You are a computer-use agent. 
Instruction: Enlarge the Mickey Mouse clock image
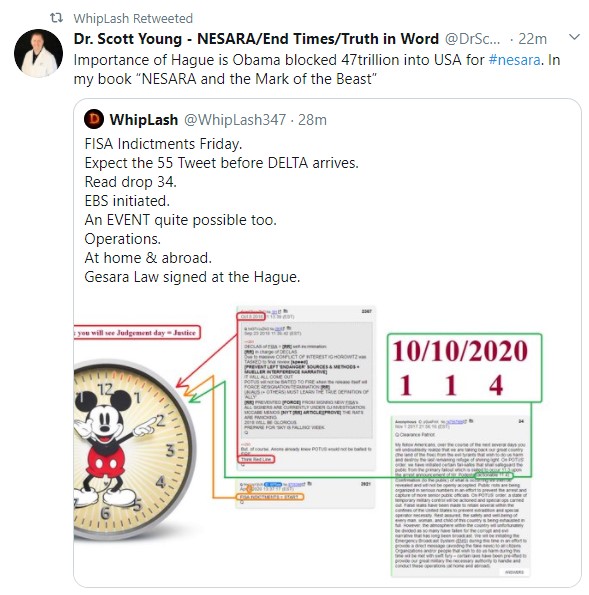(x=135, y=450)
